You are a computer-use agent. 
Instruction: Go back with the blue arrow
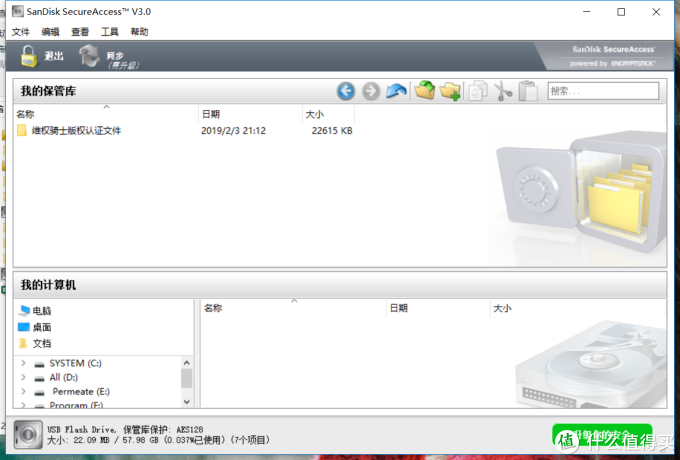[x=346, y=91]
